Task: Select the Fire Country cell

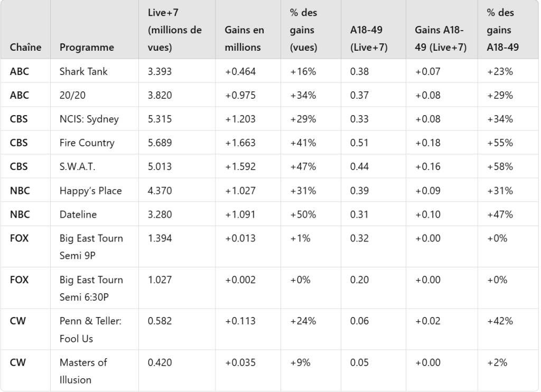Action: click(87, 143)
